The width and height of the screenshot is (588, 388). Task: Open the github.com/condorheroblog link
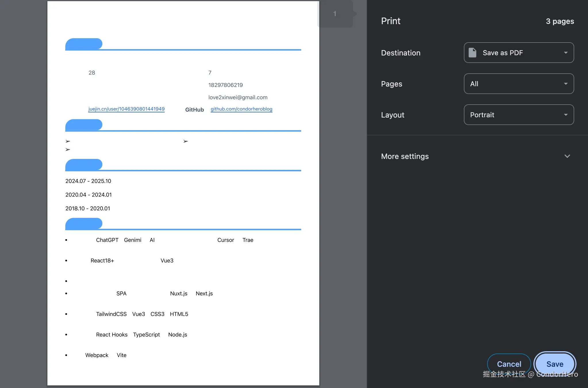[x=241, y=109]
